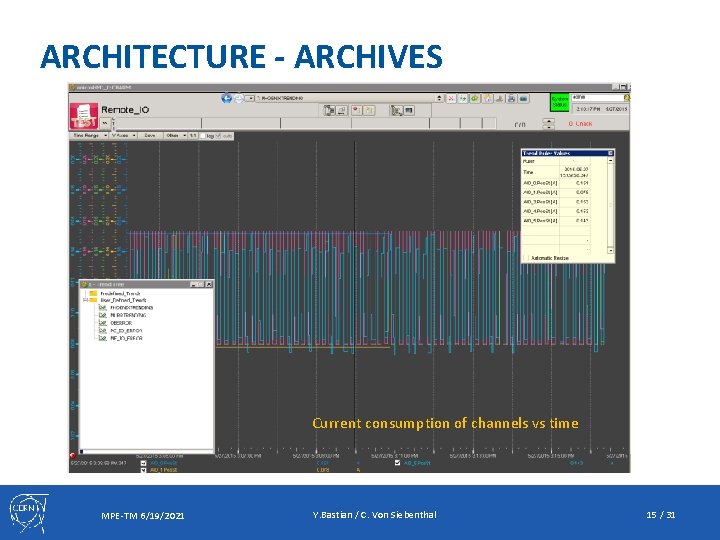Click the up/down stepper near alarm counter

(548, 124)
